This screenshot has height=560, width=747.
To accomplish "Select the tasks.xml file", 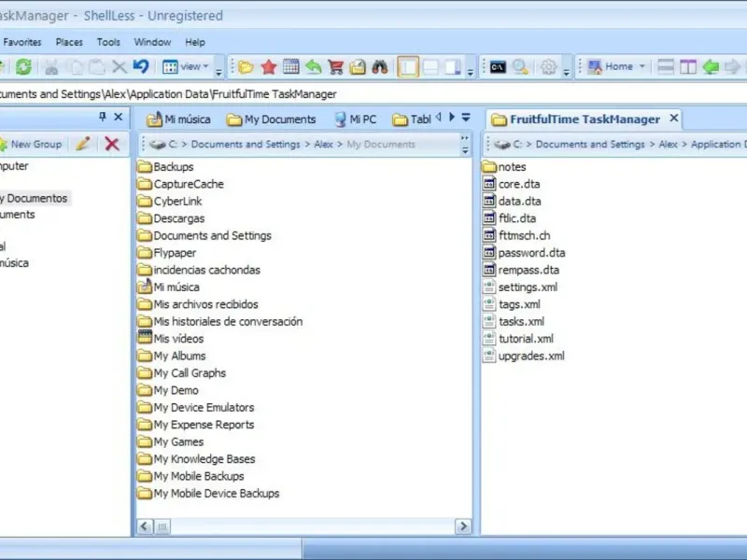I will [x=514, y=321].
